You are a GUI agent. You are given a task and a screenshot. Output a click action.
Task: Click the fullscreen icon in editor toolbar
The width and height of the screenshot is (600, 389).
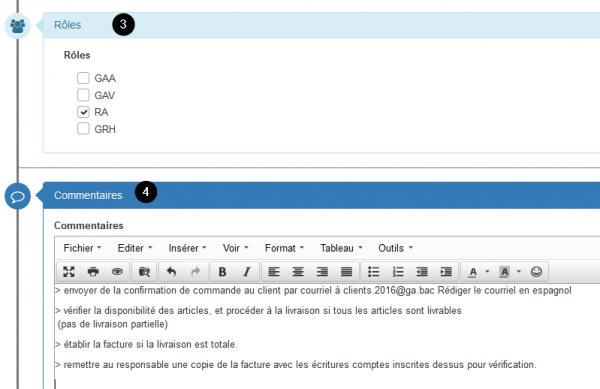pyautogui.click(x=69, y=272)
